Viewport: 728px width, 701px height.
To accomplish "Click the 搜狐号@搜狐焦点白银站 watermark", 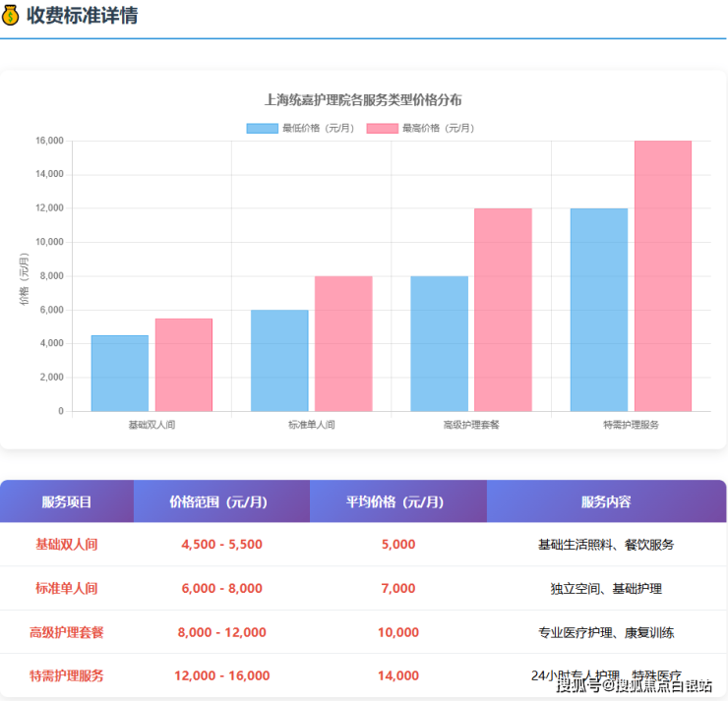I will 634,685.
